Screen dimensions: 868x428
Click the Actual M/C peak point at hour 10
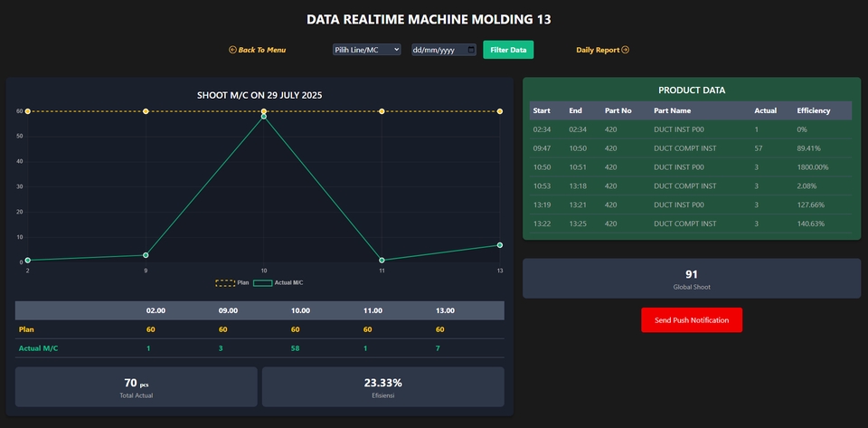point(264,116)
